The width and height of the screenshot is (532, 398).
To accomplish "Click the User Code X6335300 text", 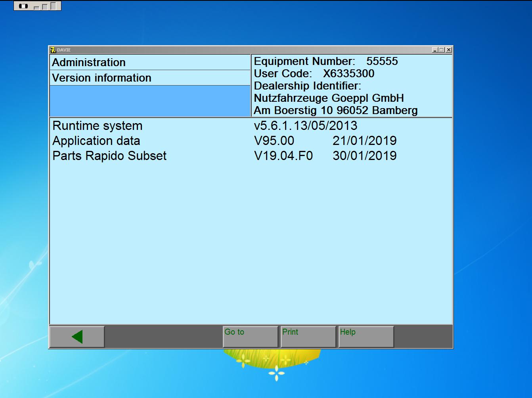I will pyautogui.click(x=314, y=74).
